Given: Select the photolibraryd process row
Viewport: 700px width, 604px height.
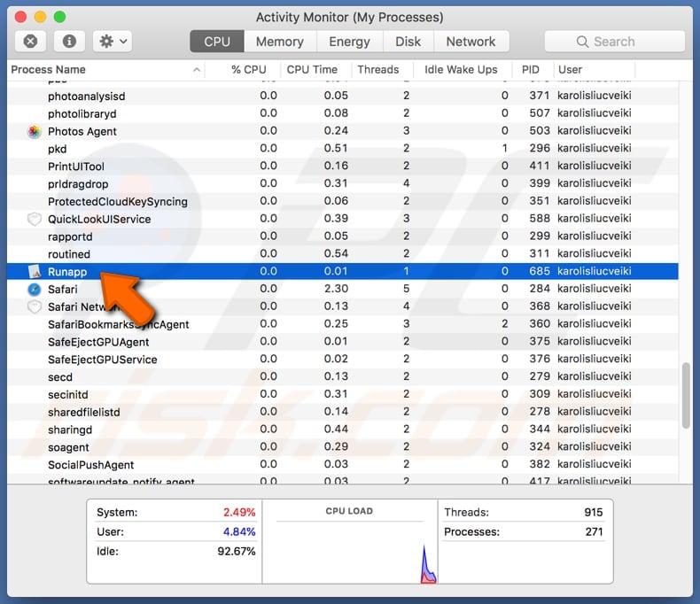Looking at the screenshot, I should (343, 113).
